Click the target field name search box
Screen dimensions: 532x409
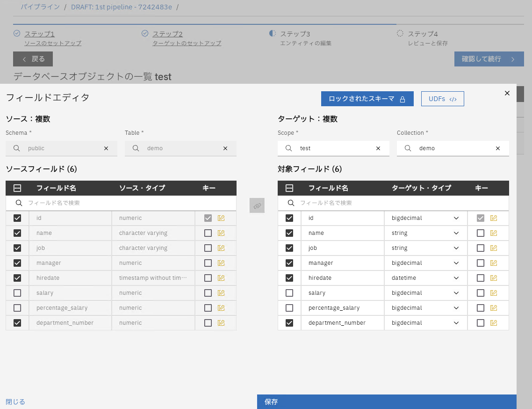(397, 203)
